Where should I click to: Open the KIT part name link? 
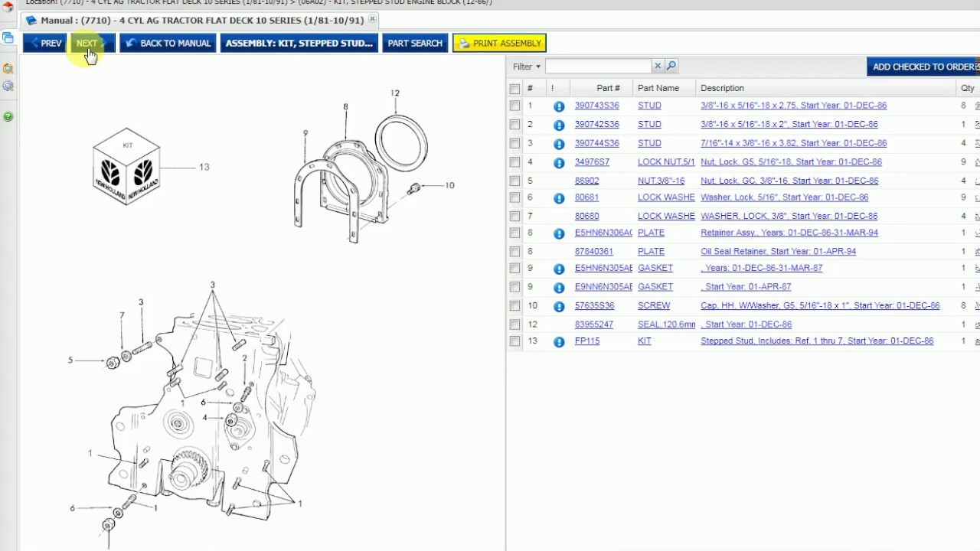click(645, 341)
